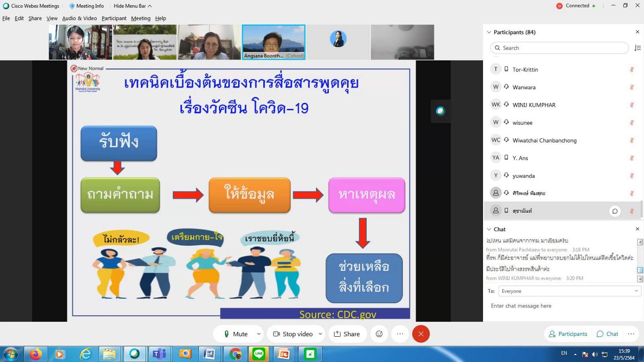Toggle the Chat panel button
The image size is (644, 362).
coord(608,334)
